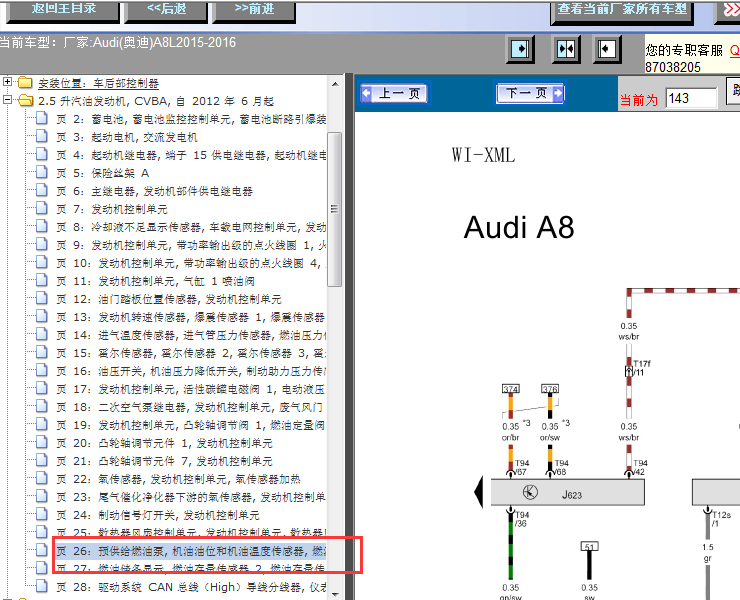This screenshot has height=600, width=740.
Task: Click the black left arrow beside J623
Action: 479,492
